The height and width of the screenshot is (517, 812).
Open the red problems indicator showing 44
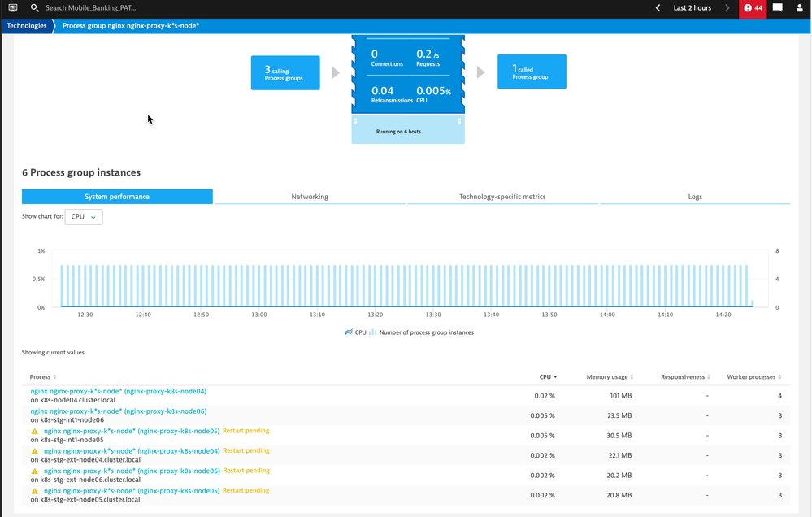pos(753,8)
